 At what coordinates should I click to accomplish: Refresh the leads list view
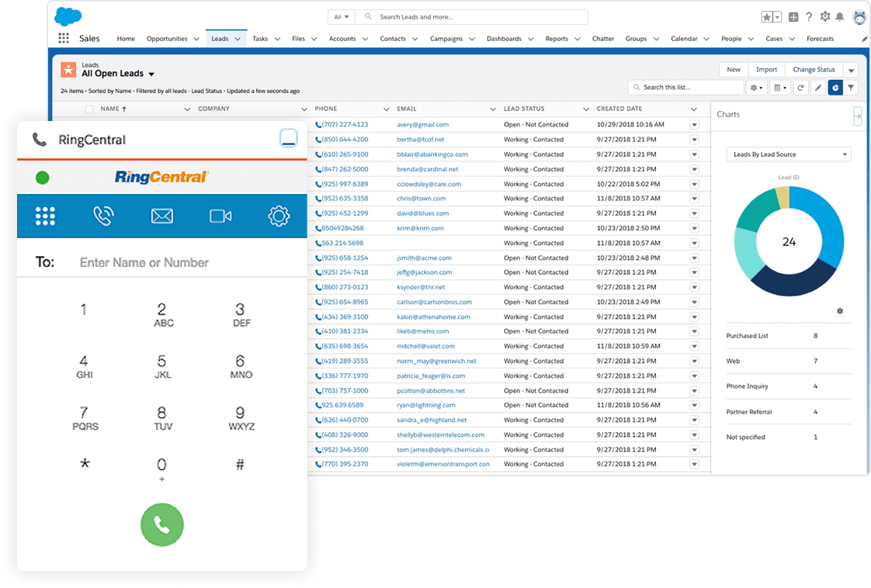click(x=800, y=88)
